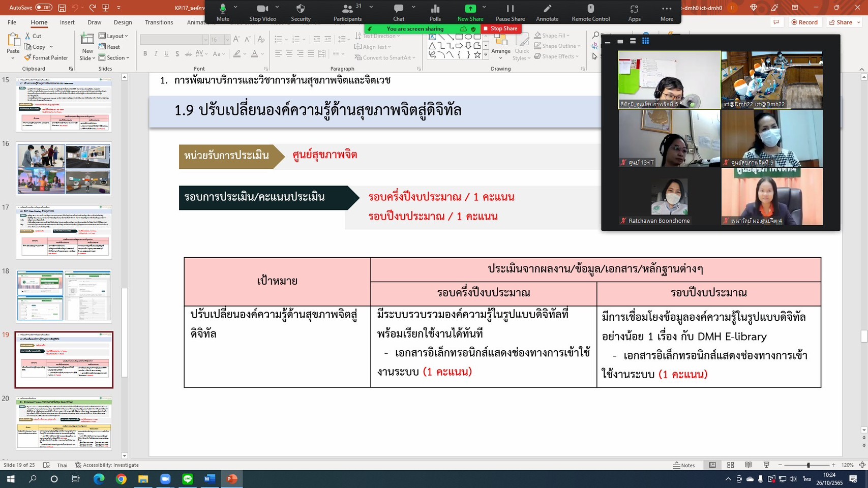Viewport: 868px width, 488px height.
Task: Open LINE app from the taskbar
Action: click(x=188, y=479)
